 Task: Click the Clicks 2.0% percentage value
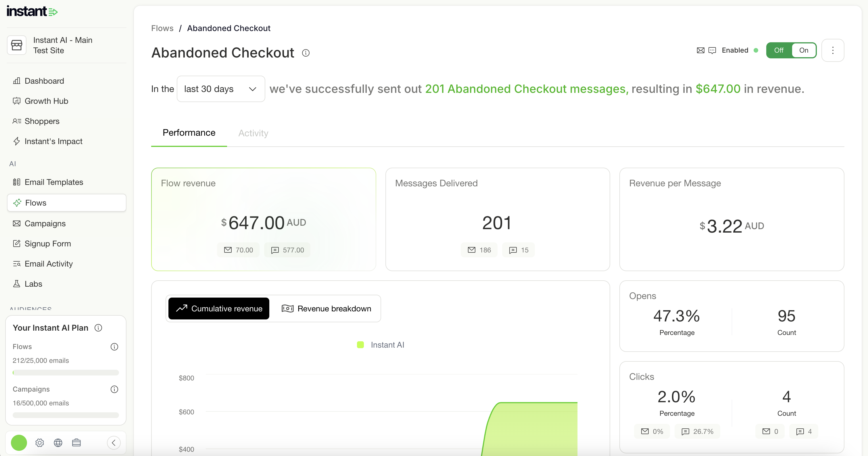677,397
